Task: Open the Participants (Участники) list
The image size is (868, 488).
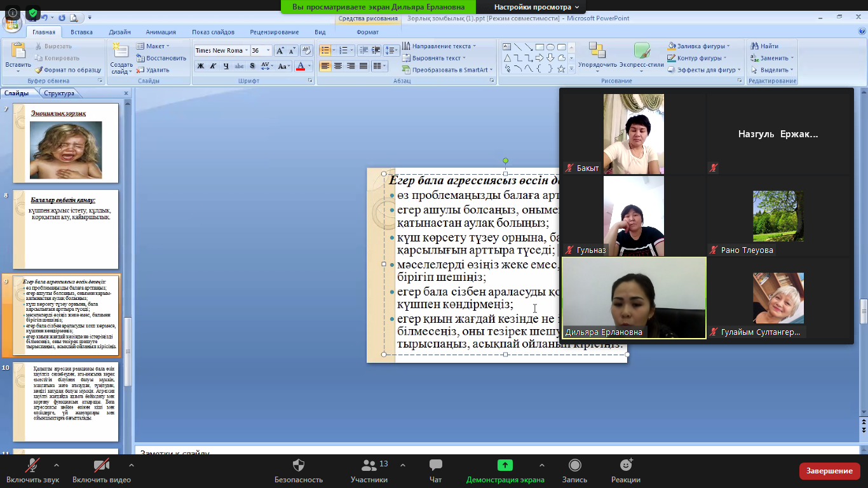Action: pos(369,466)
